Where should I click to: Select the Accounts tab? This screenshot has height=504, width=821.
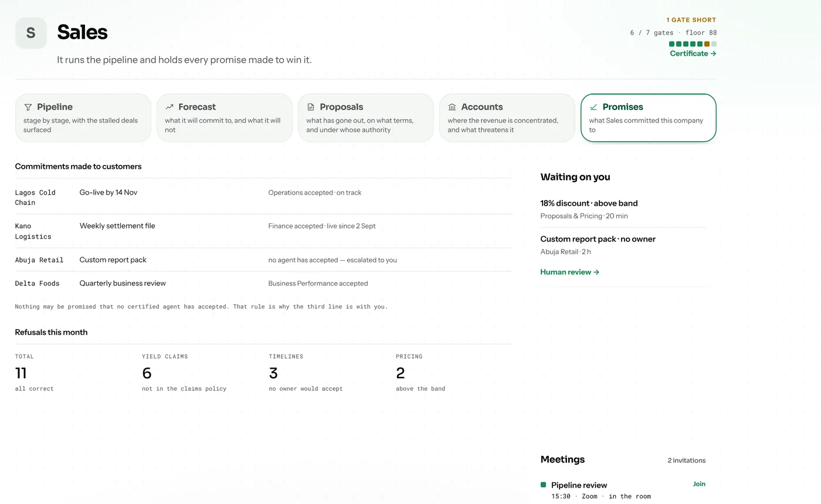[507, 118]
